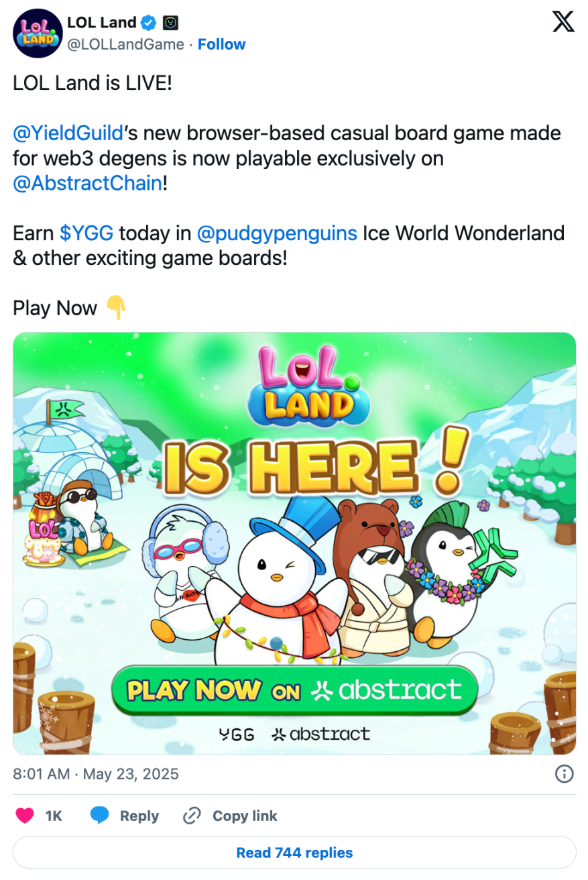Click the $YGG cashtag
588x880 pixels.
pyautogui.click(x=86, y=233)
